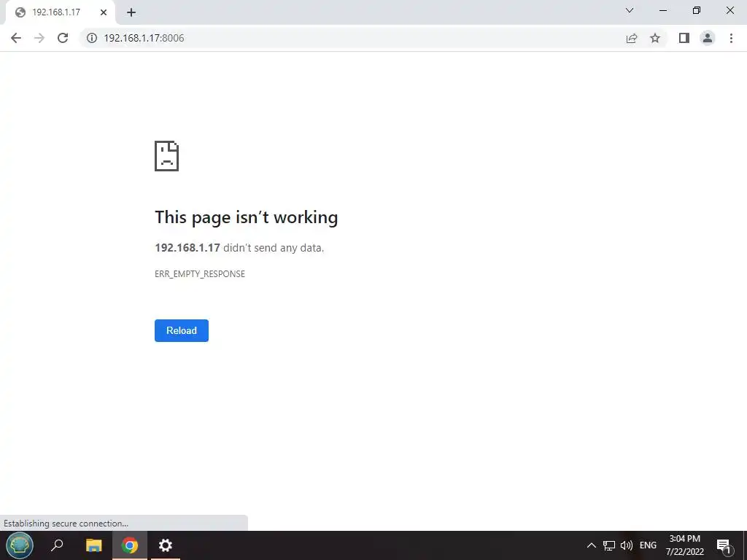View site information icon in address bar
Screen dimensions: 747x560
coord(91,38)
